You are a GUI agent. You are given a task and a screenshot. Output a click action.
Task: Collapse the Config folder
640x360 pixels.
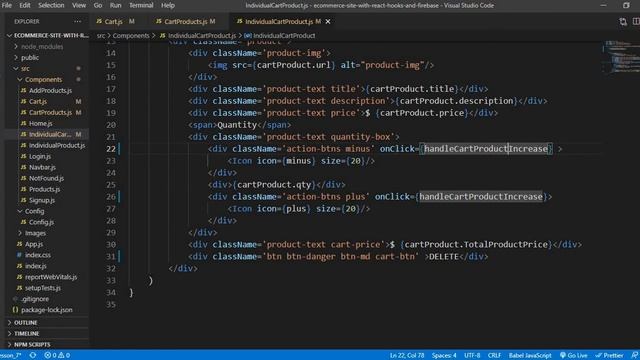34,211
